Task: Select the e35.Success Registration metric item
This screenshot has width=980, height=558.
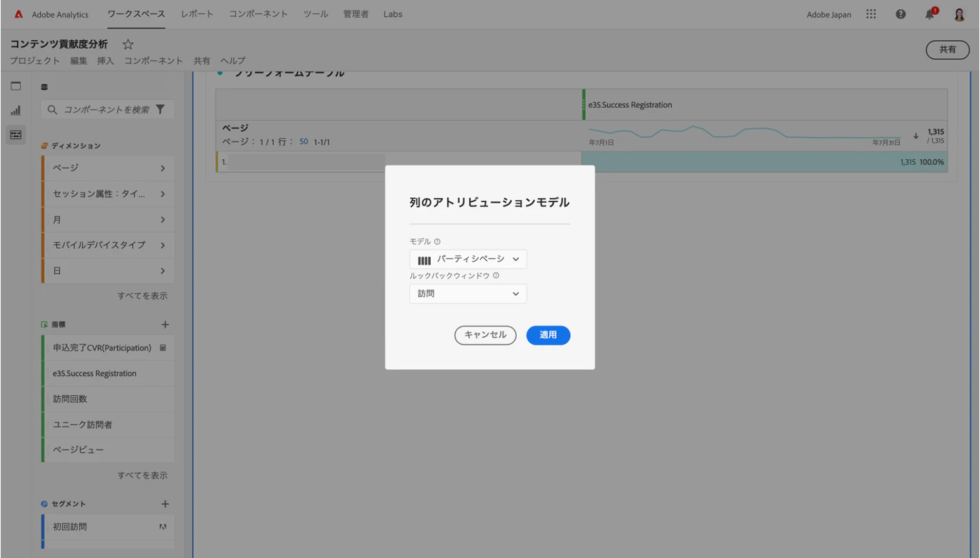Action: [x=108, y=373]
